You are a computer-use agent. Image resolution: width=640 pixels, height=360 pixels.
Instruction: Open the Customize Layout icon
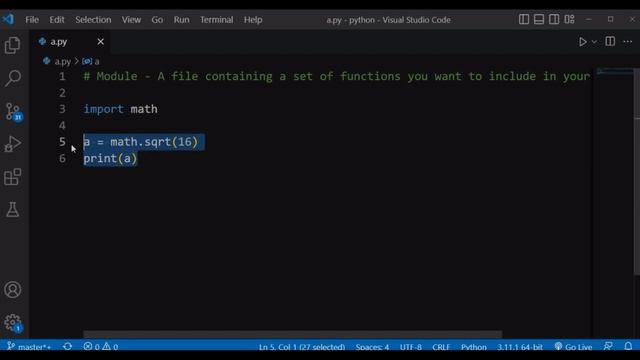coord(569,19)
